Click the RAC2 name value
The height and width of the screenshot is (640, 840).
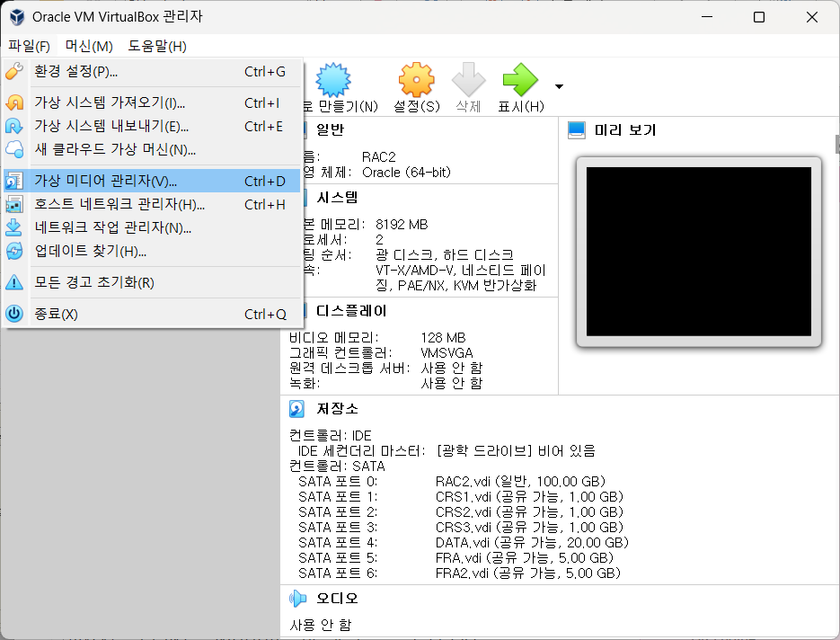click(379, 157)
